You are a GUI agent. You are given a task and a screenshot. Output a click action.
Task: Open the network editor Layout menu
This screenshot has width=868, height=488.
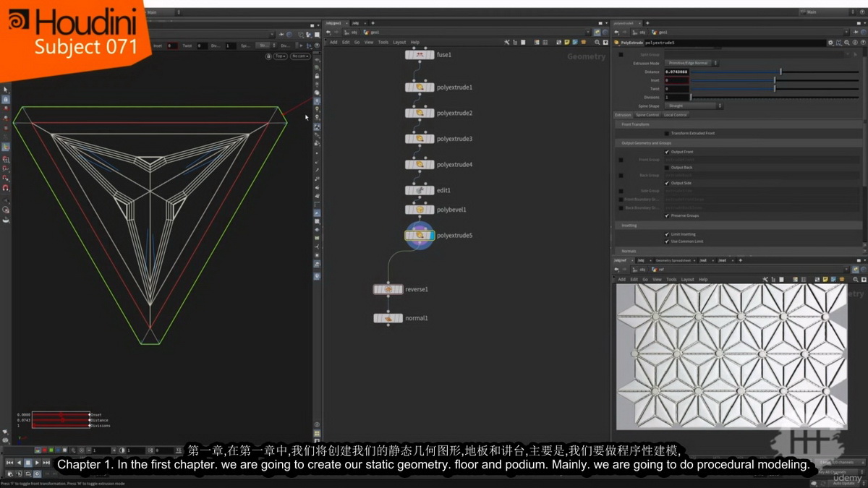399,42
